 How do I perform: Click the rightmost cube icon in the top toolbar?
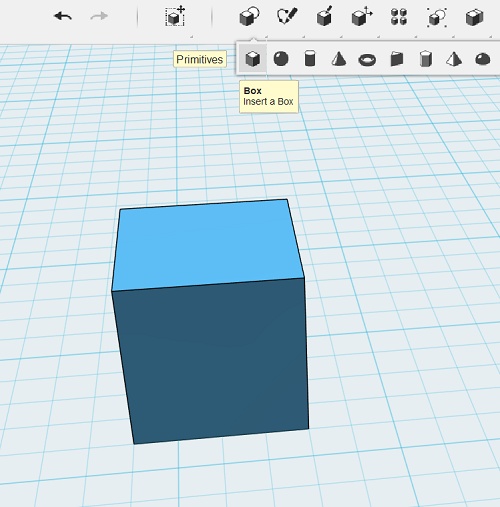474,17
